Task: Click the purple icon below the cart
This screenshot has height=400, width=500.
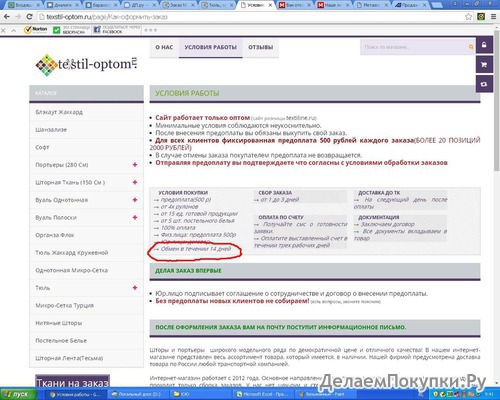Action: pos(484,84)
